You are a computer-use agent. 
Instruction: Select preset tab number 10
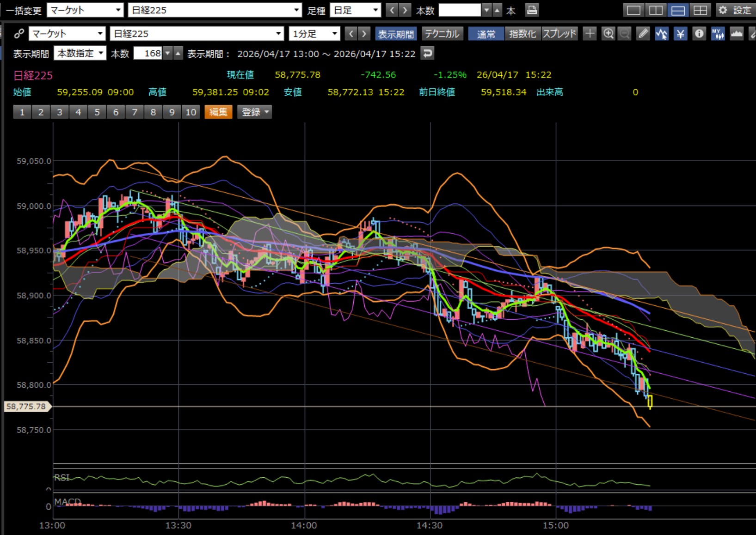click(191, 112)
